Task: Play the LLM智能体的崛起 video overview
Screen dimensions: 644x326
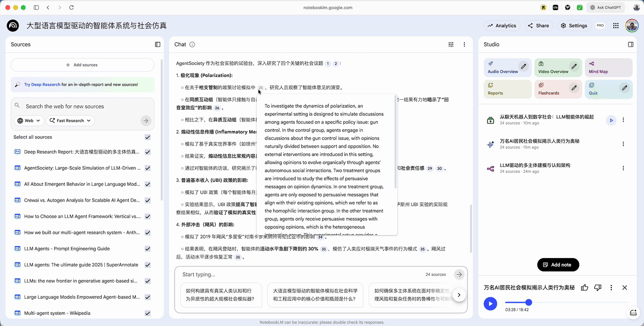Action: pyautogui.click(x=611, y=120)
